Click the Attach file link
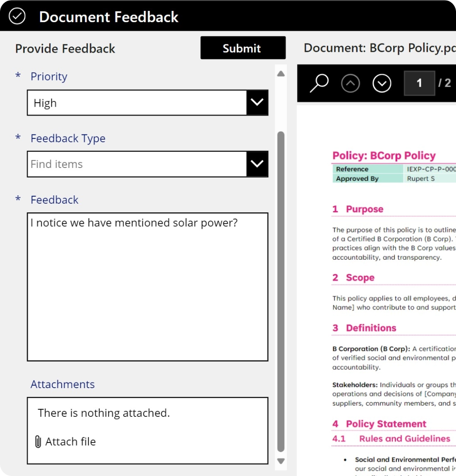The width and height of the screenshot is (456, 476). 70,442
